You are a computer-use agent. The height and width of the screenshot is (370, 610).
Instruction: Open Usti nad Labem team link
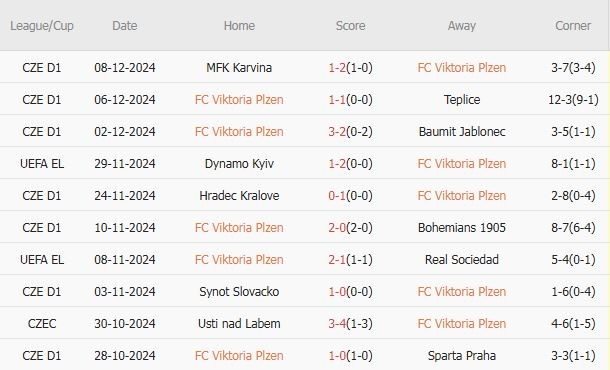(x=239, y=323)
